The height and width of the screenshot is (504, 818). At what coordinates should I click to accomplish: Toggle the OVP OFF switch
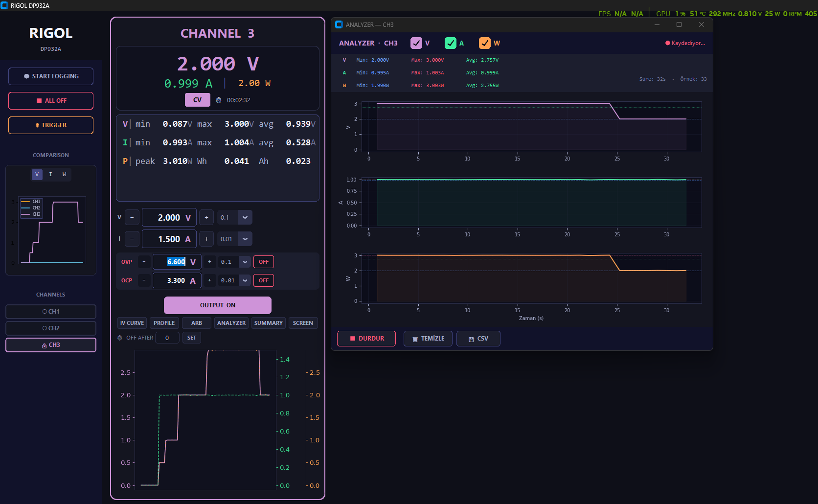coord(263,262)
